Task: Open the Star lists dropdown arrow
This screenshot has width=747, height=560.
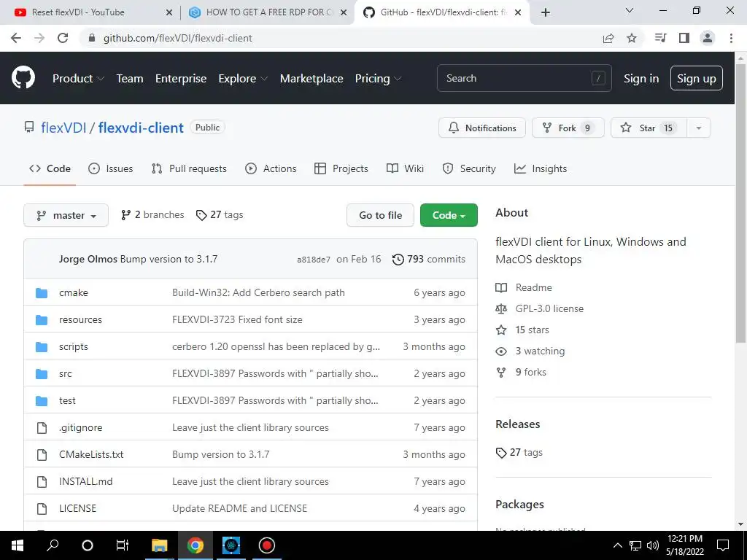Action: [698, 128]
